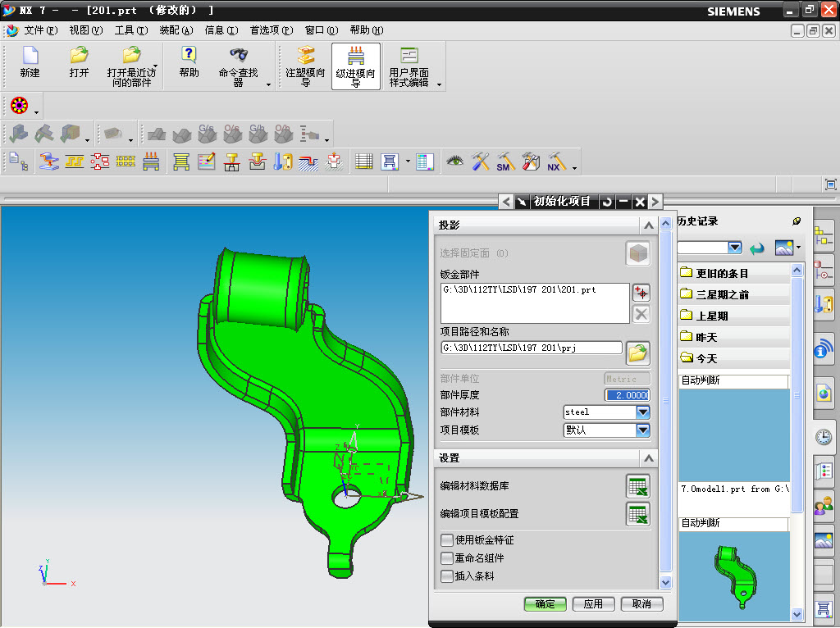Click the eye icon in die toolbar
The image size is (840, 628).
[x=454, y=162]
